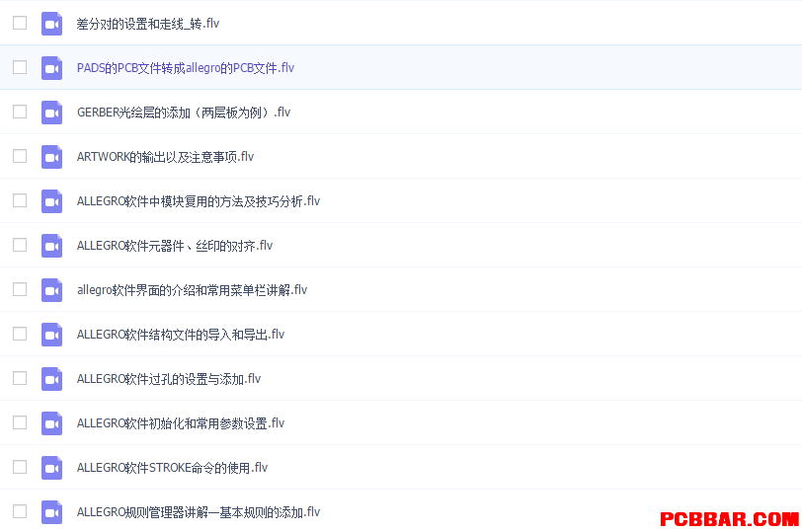802x532 pixels.
Task: Check the box for allegro软件界面的介绍和常用菜单栏讲解.flv
Action: point(20,289)
